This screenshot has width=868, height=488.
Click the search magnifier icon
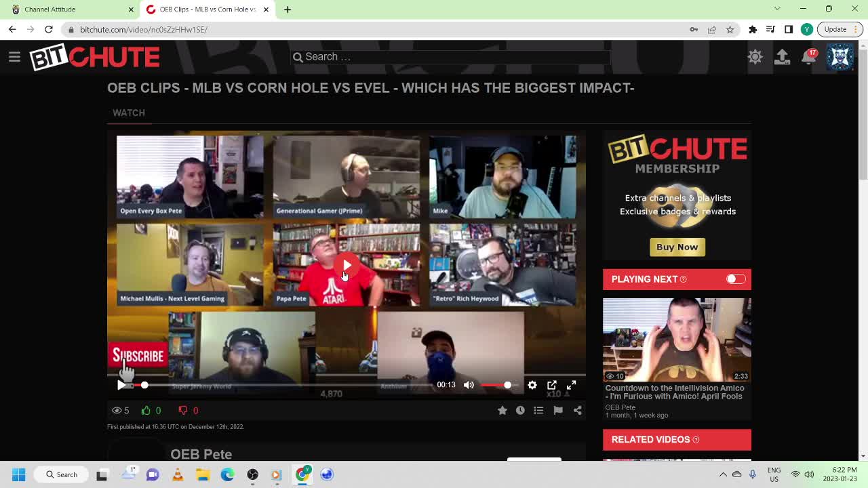click(x=297, y=57)
